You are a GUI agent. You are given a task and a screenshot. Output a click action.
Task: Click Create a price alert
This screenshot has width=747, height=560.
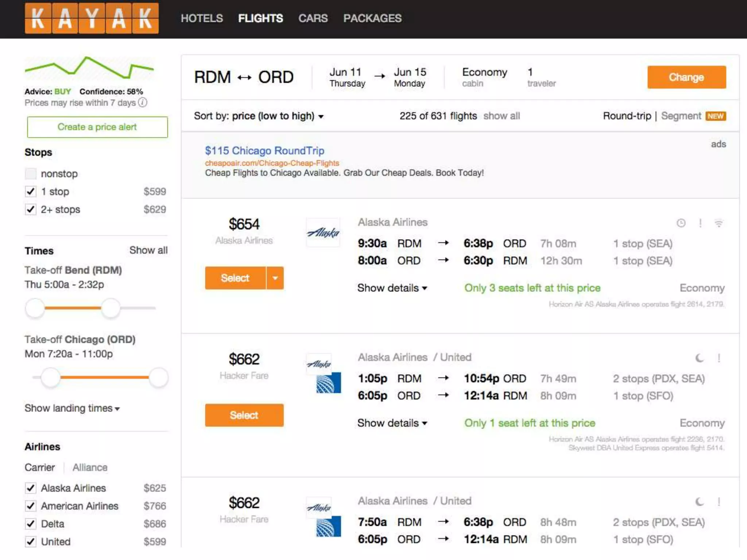[97, 127]
